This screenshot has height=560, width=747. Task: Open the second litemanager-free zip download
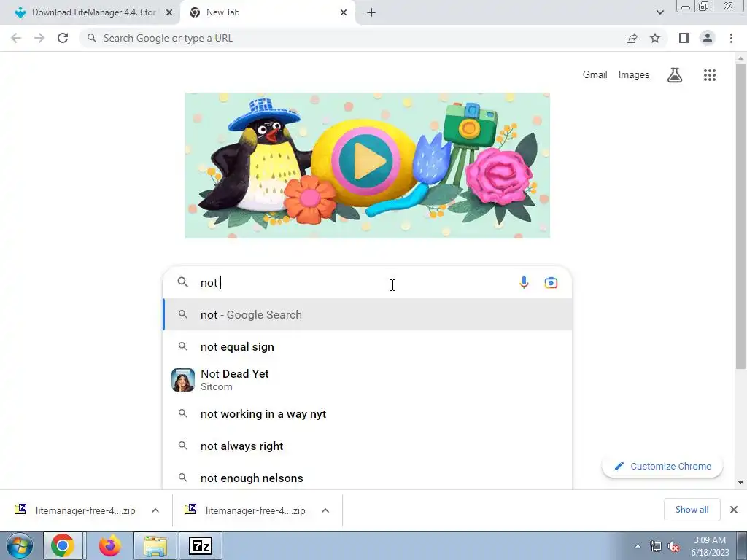[x=245, y=510]
